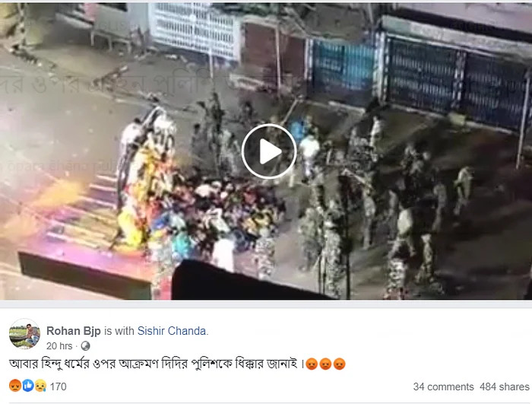View who reacted via the 170 count

pyautogui.click(x=58, y=387)
